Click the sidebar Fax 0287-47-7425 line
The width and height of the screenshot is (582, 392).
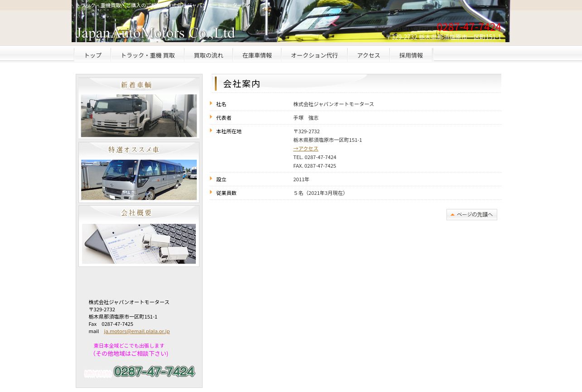pyautogui.click(x=111, y=324)
